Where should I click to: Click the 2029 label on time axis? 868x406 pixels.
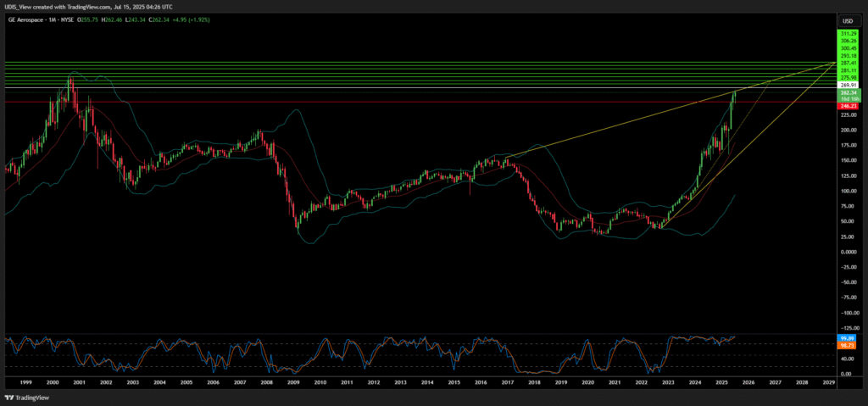point(828,383)
